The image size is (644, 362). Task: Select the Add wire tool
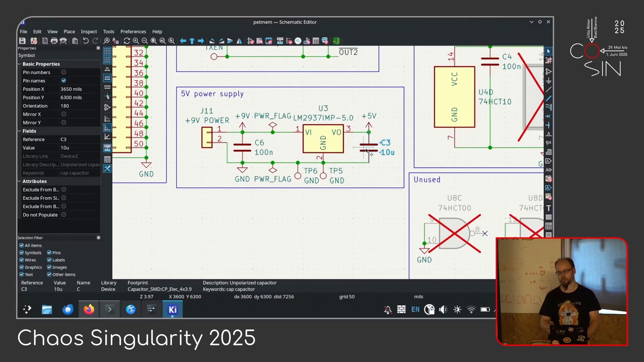tap(548, 89)
